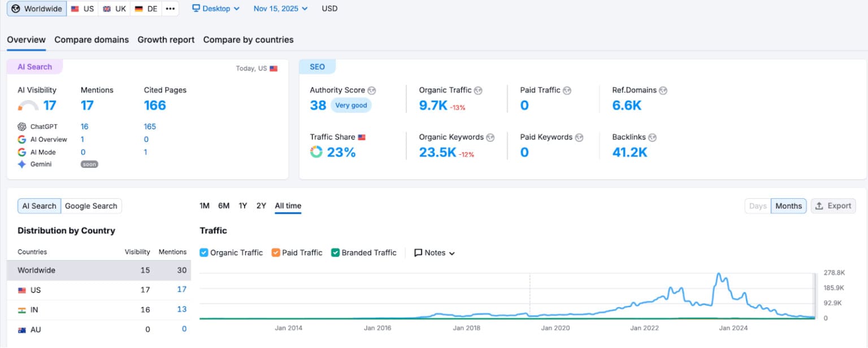
Task: Click the globe icon beside Backlinks
Action: pyautogui.click(x=652, y=137)
